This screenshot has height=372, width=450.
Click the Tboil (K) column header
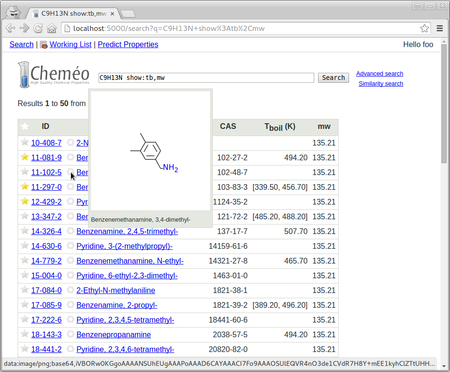[x=280, y=127]
